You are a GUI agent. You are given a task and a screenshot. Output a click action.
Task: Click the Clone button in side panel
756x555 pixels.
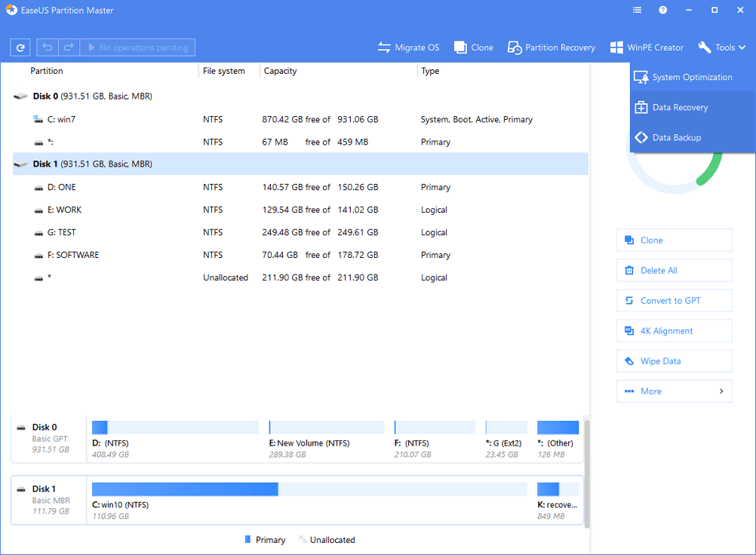click(x=674, y=240)
